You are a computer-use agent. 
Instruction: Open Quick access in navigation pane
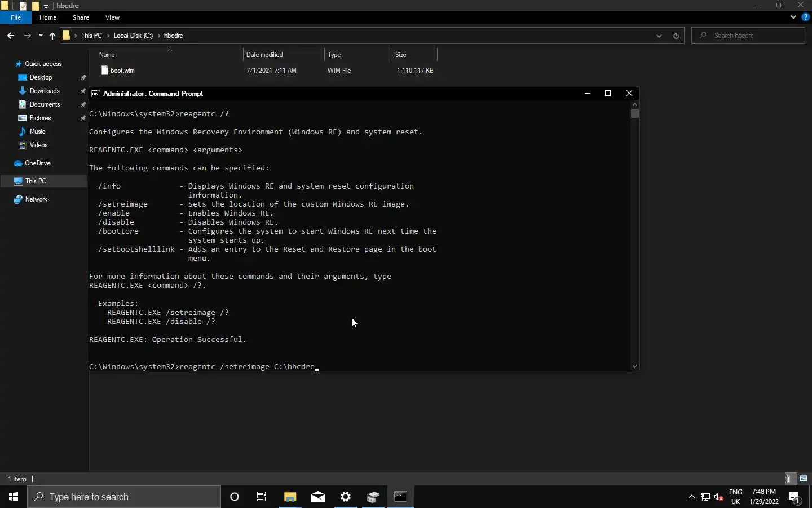click(x=43, y=64)
